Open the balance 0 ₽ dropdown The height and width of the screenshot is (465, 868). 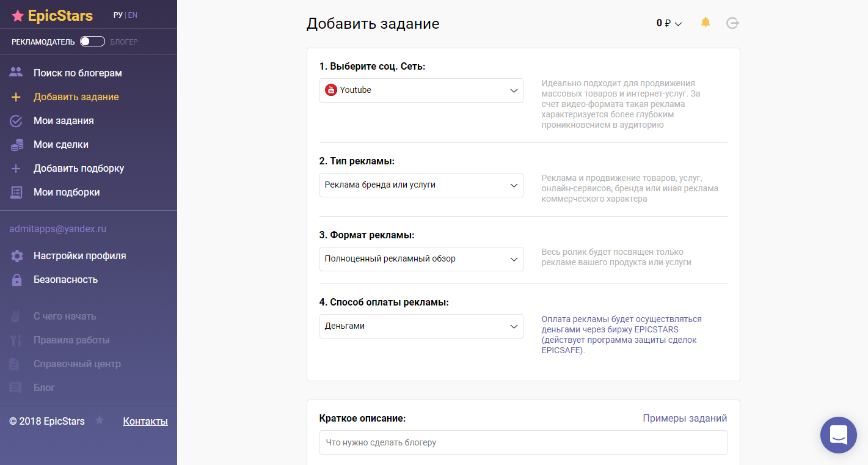point(669,23)
